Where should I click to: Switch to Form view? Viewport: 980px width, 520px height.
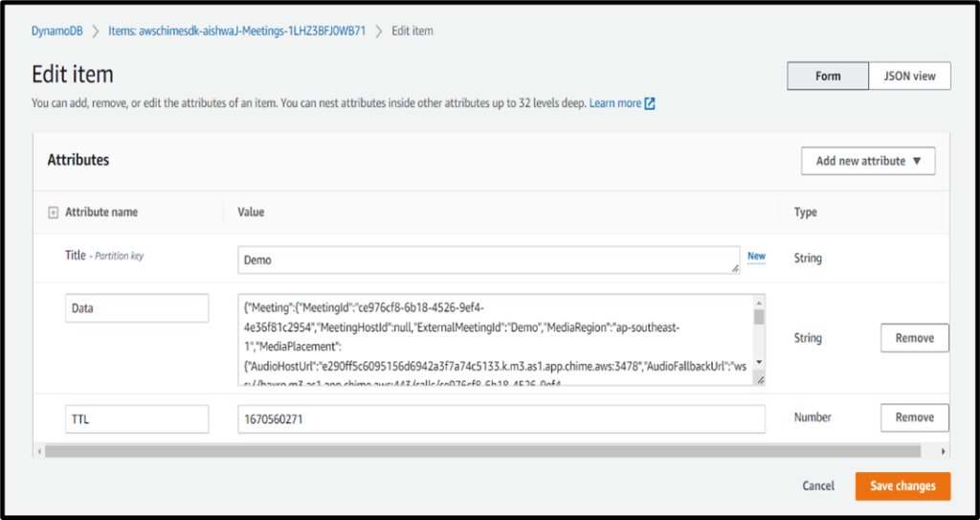pyautogui.click(x=828, y=77)
